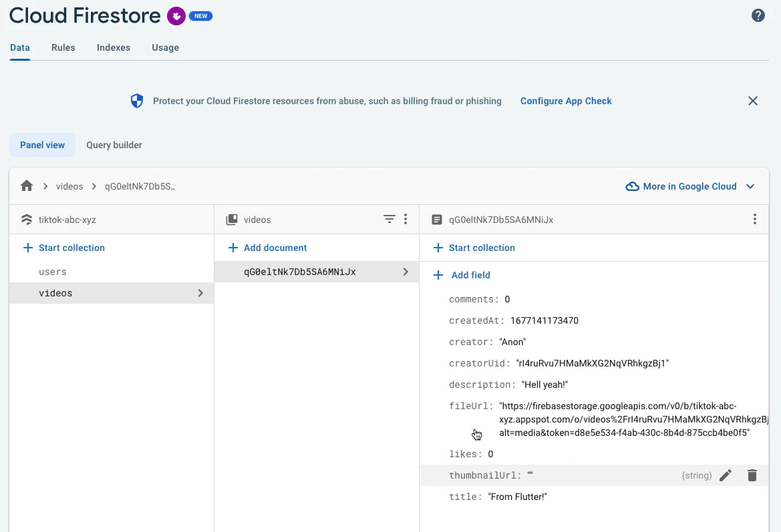Screen dimensions: 781x532
Task: Go to root via the home icon
Action: tap(27, 186)
